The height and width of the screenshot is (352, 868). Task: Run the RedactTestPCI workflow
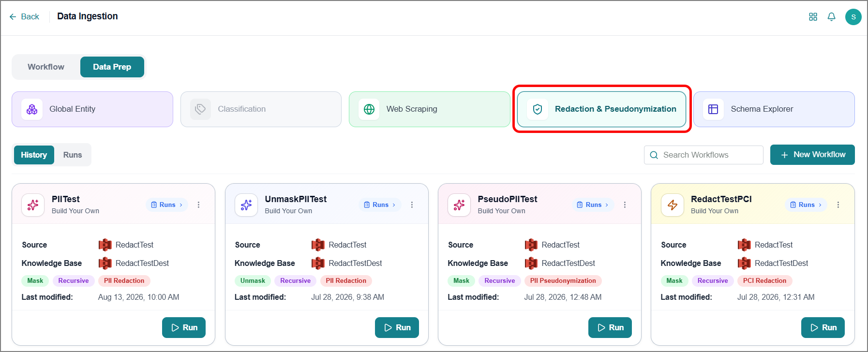pos(823,327)
